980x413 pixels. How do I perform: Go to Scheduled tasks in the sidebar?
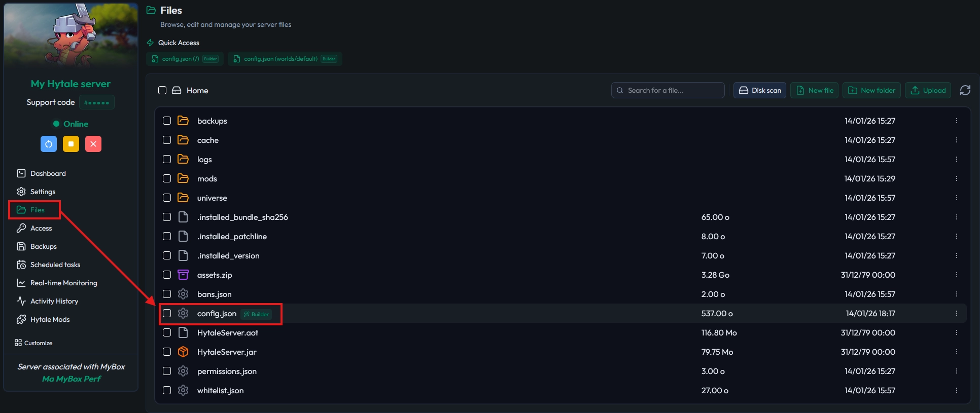point(55,265)
